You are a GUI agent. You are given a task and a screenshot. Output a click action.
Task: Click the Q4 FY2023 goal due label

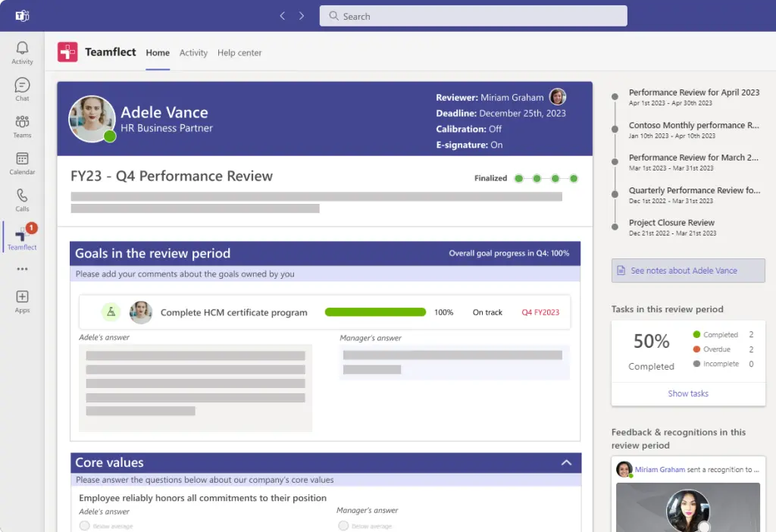pos(540,311)
